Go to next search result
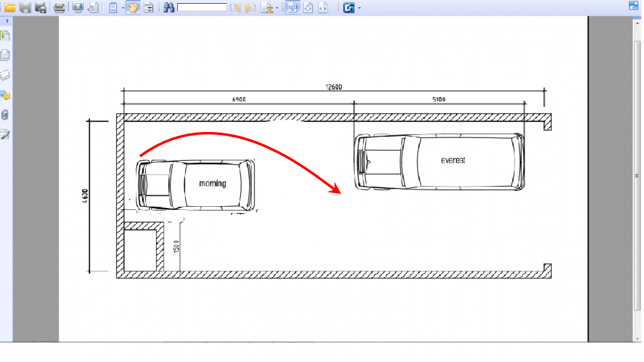Screen dimensions: 644x362 [250, 8]
